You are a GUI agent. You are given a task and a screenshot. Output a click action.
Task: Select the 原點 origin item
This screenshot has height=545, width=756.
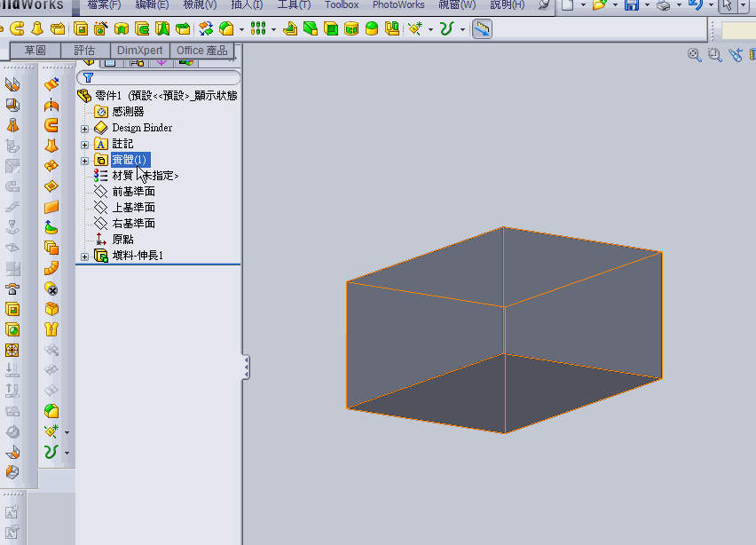click(x=114, y=240)
